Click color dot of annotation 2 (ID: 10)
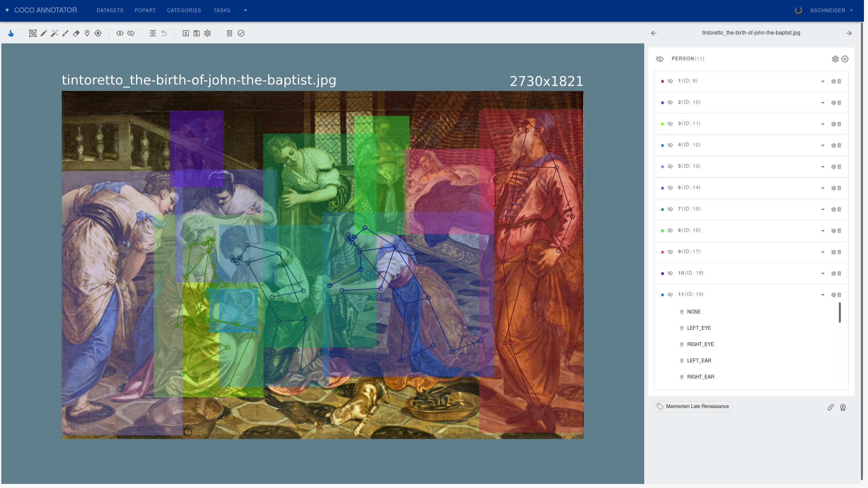Viewport: 868px width, 488px height. point(663,103)
